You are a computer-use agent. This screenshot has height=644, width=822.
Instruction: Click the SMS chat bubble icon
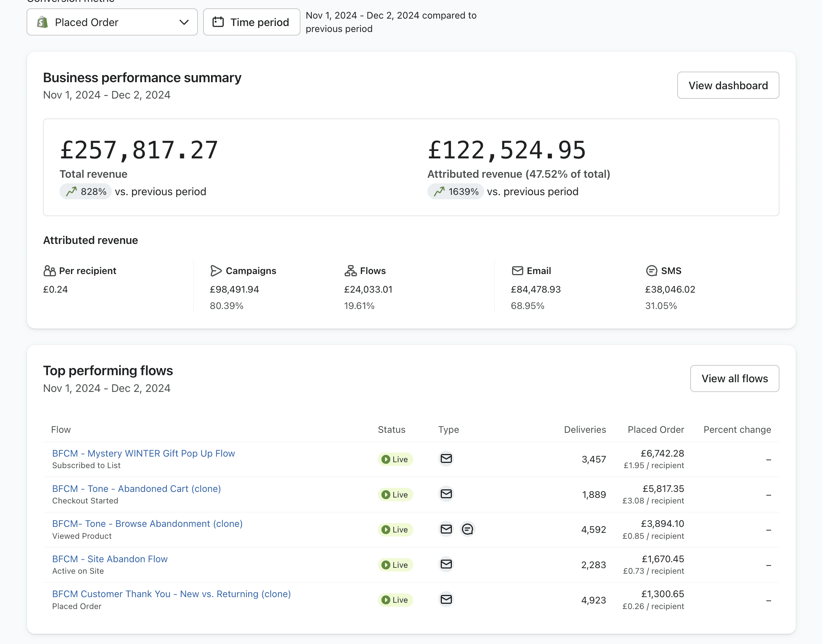651,271
